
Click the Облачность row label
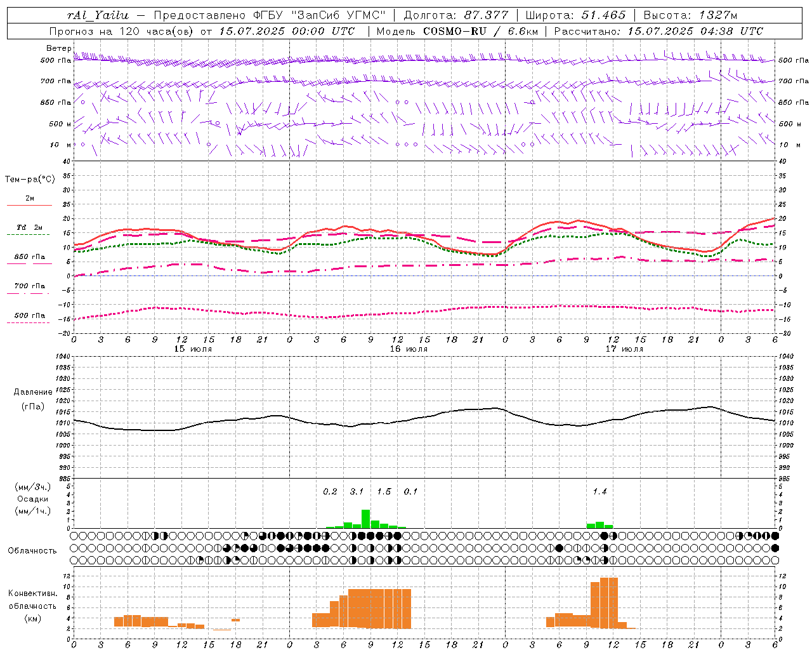tap(32, 551)
